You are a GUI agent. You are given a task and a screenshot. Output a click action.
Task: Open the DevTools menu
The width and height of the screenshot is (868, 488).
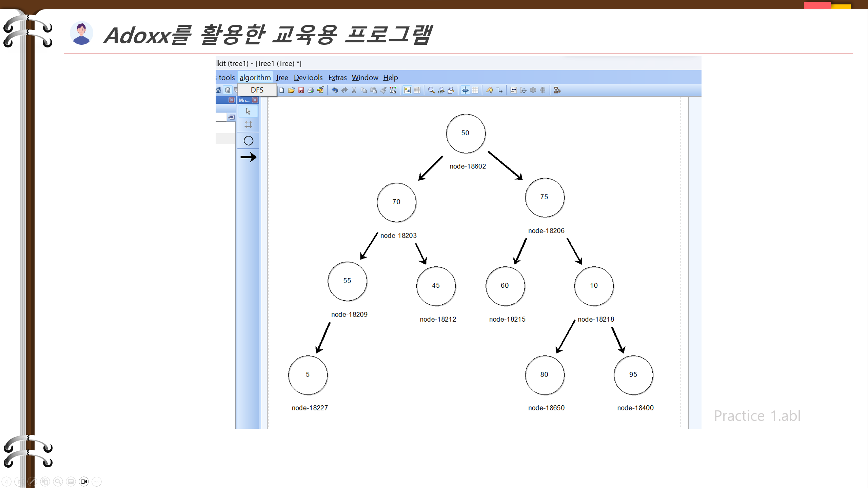(x=308, y=78)
